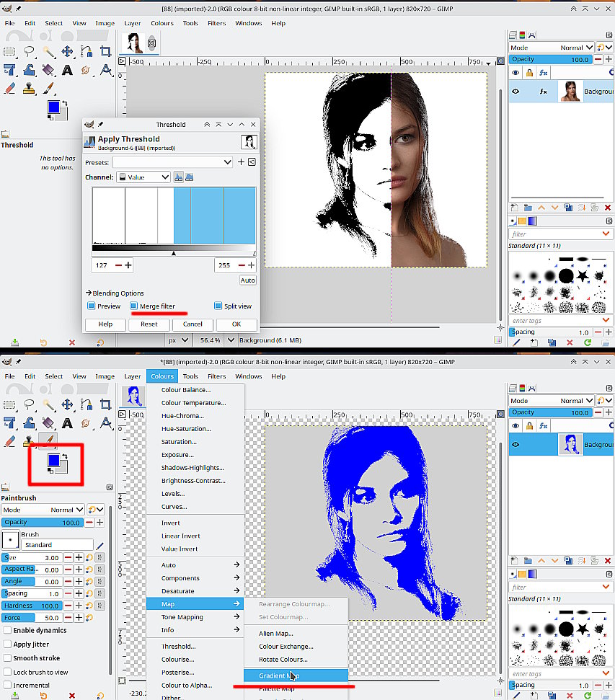Select the Clone stamp tool in top toolbox
This screenshot has height=700, width=615.
coord(29,89)
